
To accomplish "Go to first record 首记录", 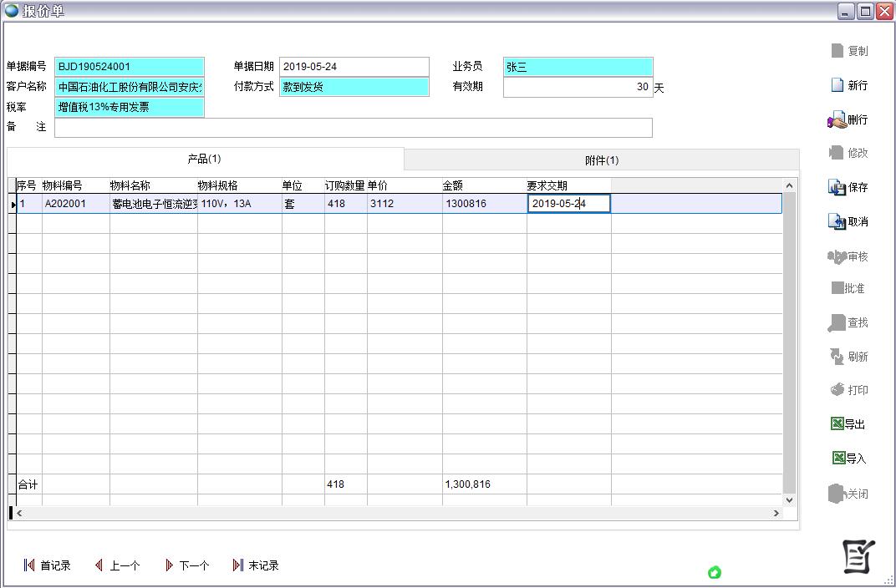I will point(30,565).
